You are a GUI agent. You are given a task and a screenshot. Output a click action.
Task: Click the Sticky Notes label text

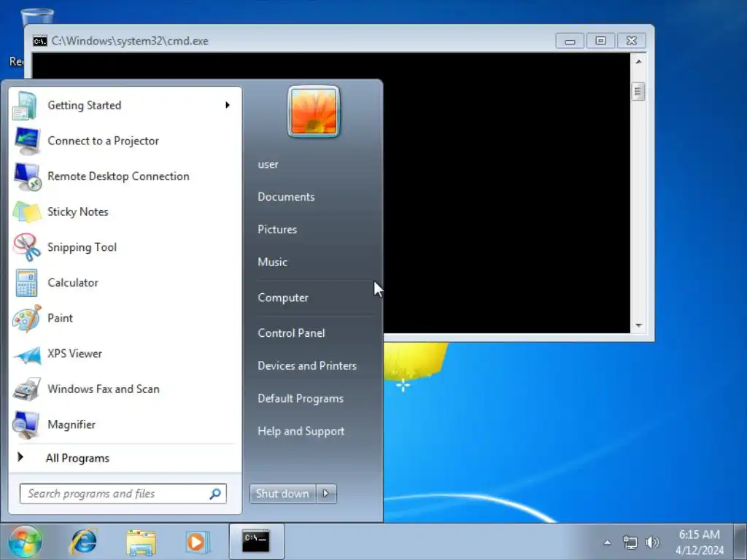click(77, 212)
